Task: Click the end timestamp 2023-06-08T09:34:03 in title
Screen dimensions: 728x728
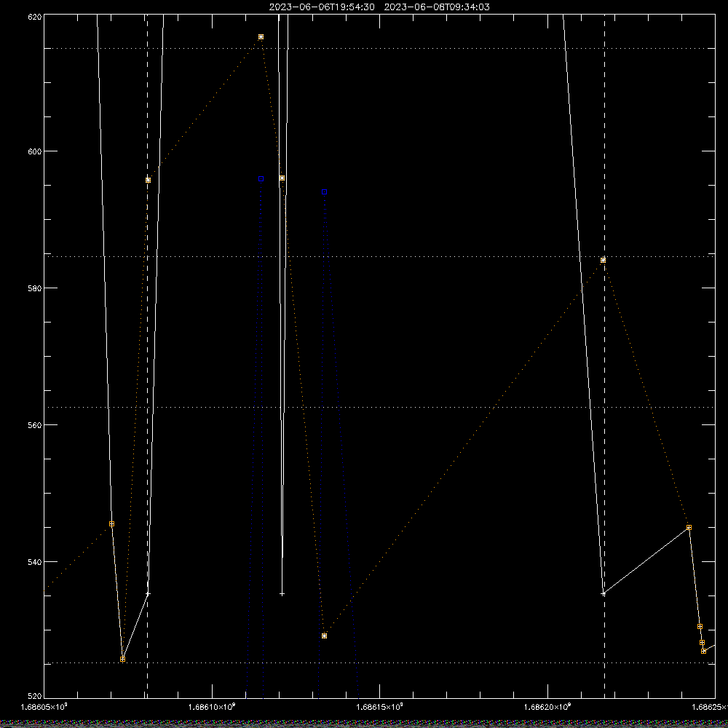Action: coord(437,7)
